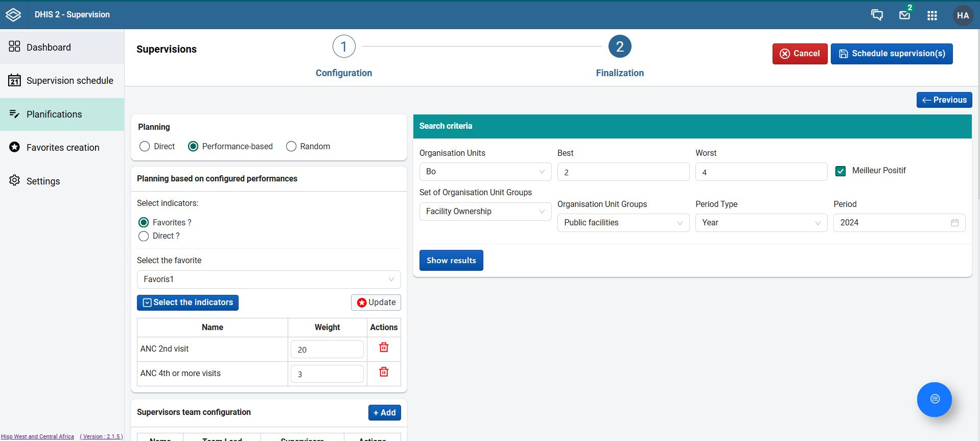Click the red Cancel button
The height and width of the screenshot is (441, 980).
click(x=800, y=54)
